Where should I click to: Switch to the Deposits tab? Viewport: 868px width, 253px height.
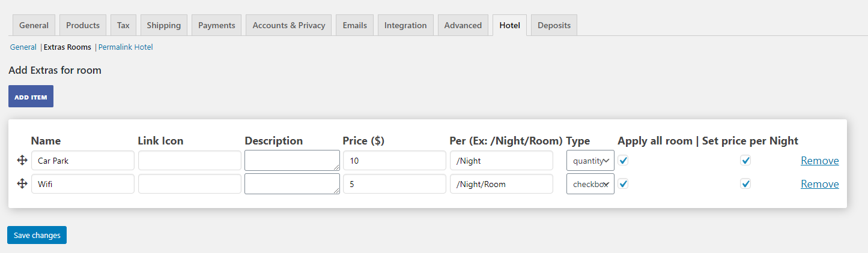coord(554,25)
